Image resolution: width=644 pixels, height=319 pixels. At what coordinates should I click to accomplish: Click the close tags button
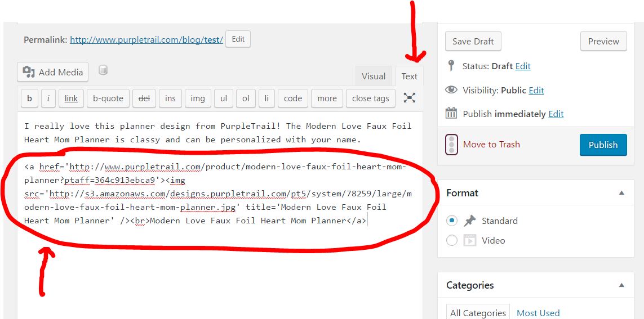(x=371, y=98)
